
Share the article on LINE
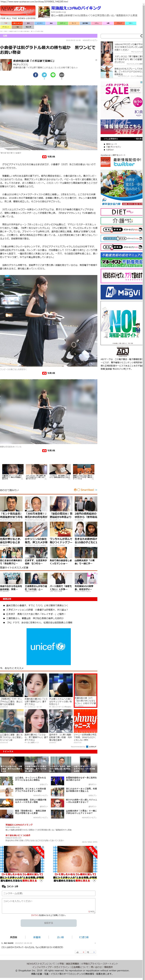pos(53,75)
